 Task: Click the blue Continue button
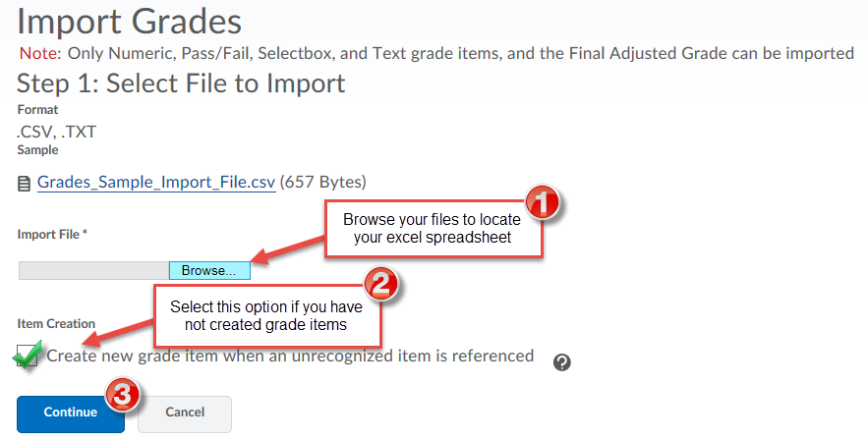71,414
